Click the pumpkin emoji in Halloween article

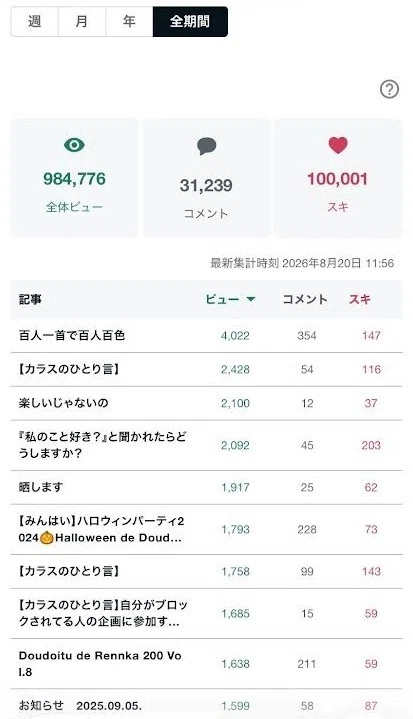click(x=46, y=538)
